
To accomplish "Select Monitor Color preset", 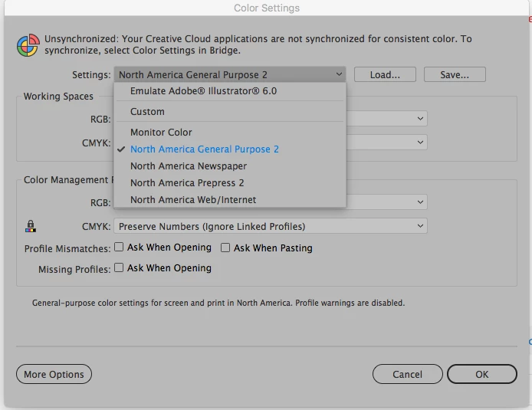I will point(230,133).
